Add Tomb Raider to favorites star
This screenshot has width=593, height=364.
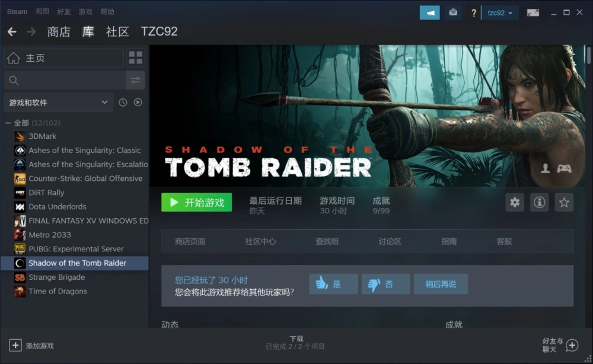point(564,202)
